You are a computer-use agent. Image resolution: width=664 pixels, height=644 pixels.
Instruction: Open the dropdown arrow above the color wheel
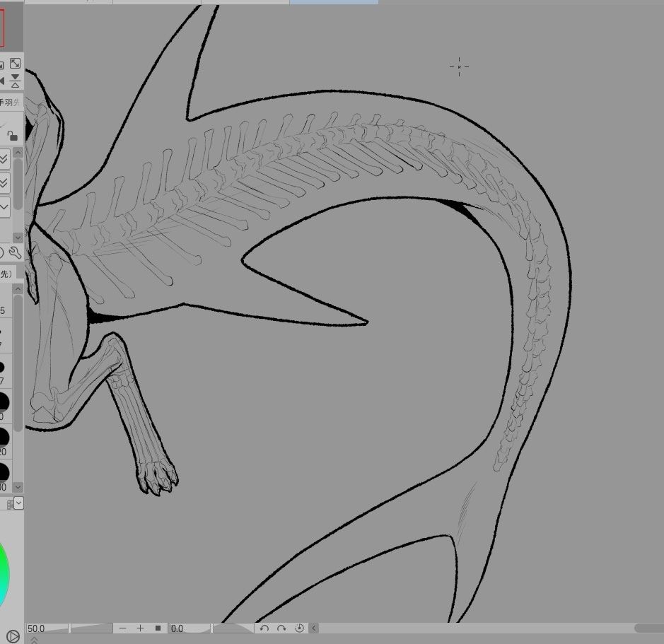point(18,503)
